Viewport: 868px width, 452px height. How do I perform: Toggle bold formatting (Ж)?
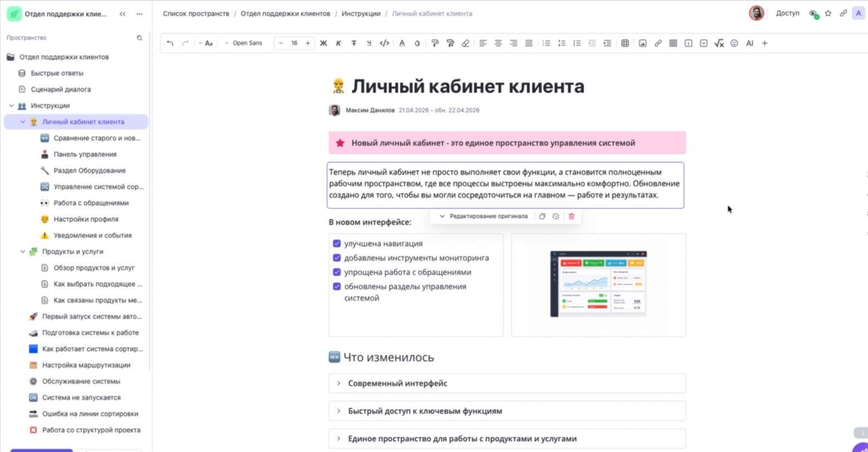[x=323, y=43]
